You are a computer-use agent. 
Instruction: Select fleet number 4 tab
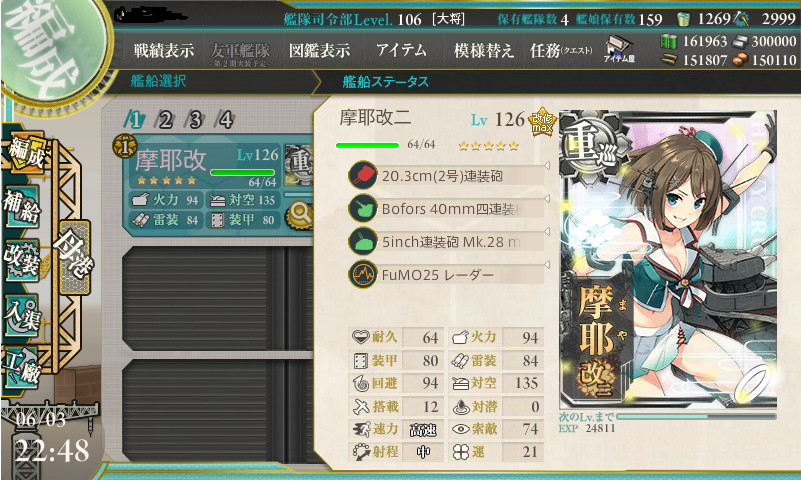(x=225, y=120)
